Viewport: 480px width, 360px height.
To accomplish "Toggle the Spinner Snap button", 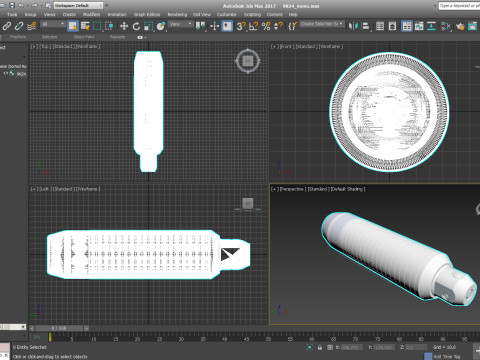I will coord(278,26).
